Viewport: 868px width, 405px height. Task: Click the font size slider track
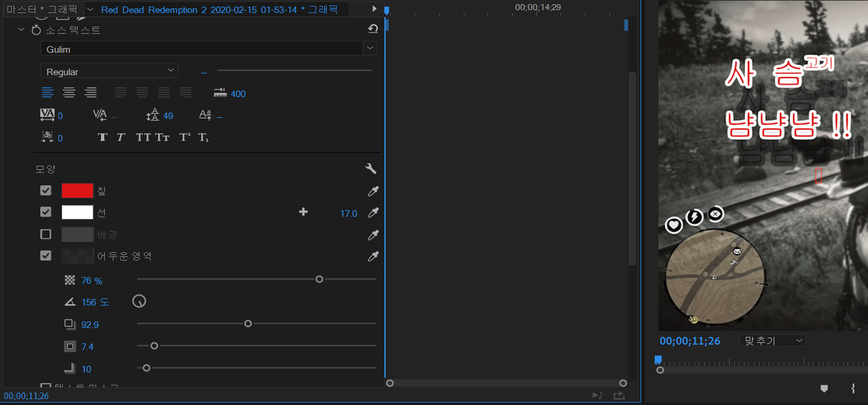coord(295,71)
